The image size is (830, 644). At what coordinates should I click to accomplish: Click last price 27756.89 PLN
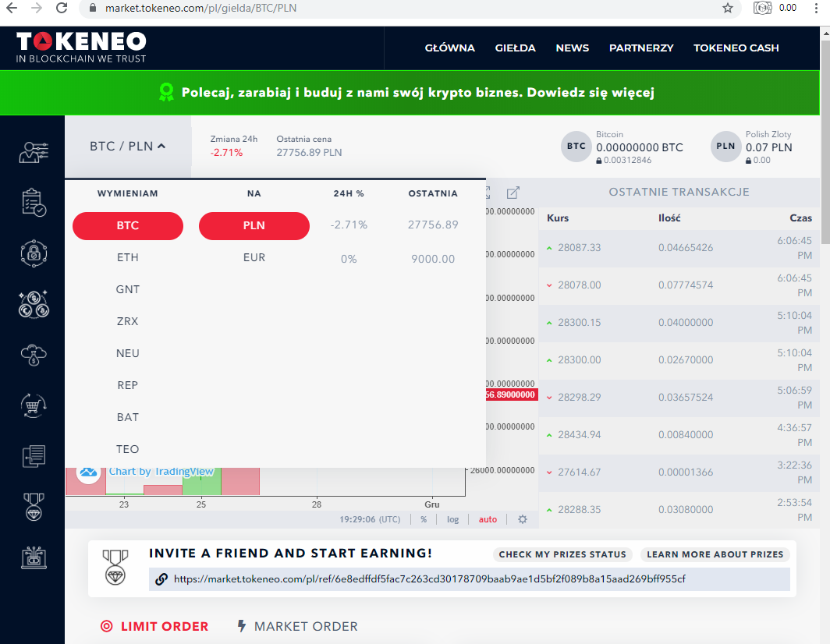(x=309, y=152)
